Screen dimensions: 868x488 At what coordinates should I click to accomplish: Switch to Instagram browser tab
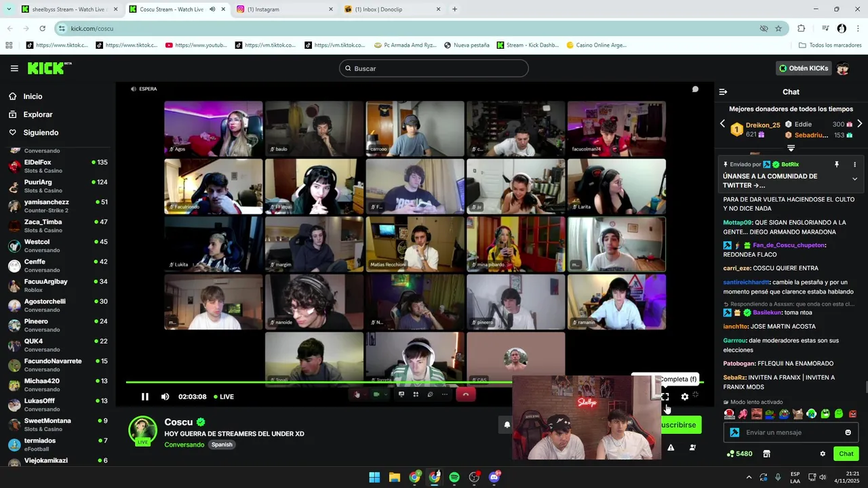point(285,9)
